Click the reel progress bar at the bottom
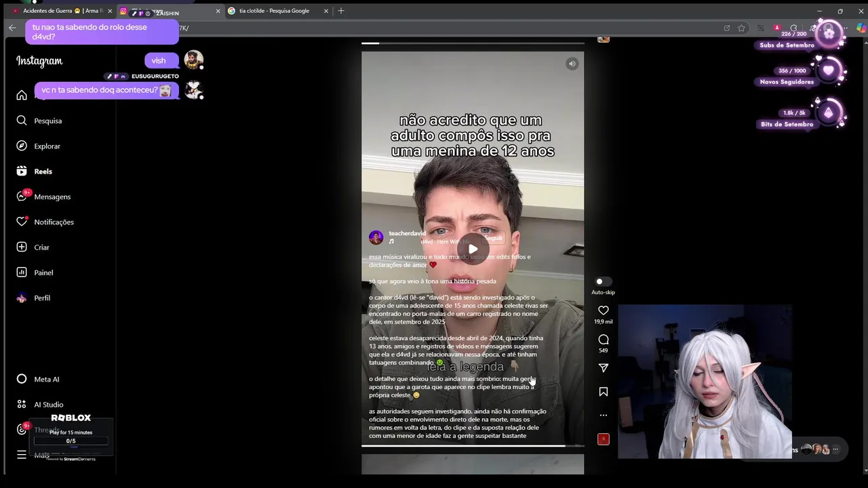The width and height of the screenshot is (868, 488). pos(473,445)
